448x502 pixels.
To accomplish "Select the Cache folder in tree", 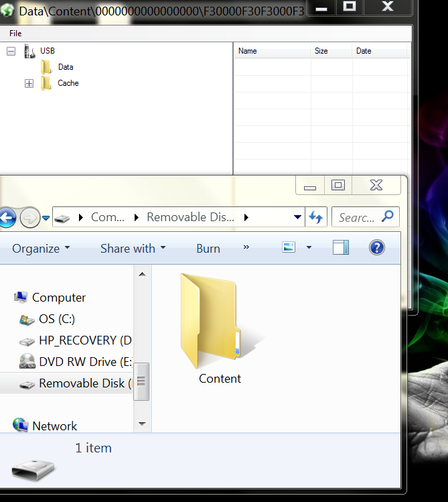I will [x=68, y=83].
